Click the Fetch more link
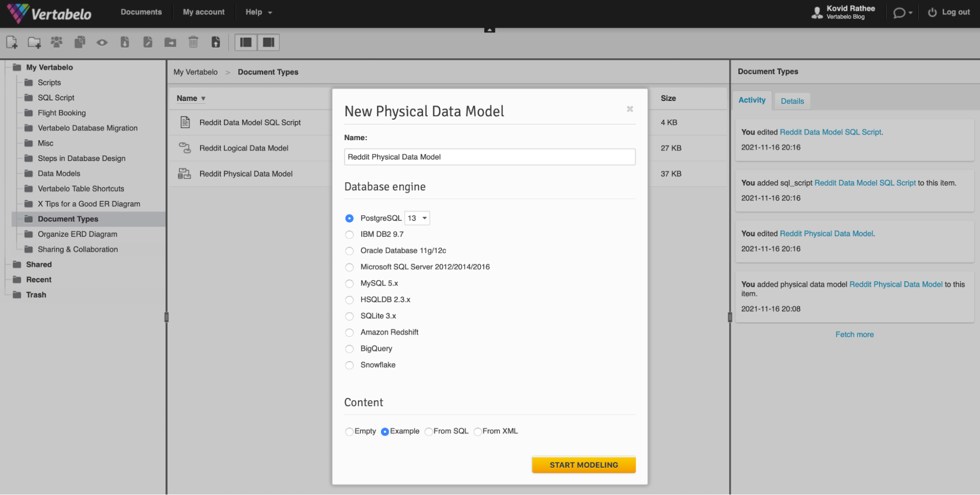 (x=854, y=334)
